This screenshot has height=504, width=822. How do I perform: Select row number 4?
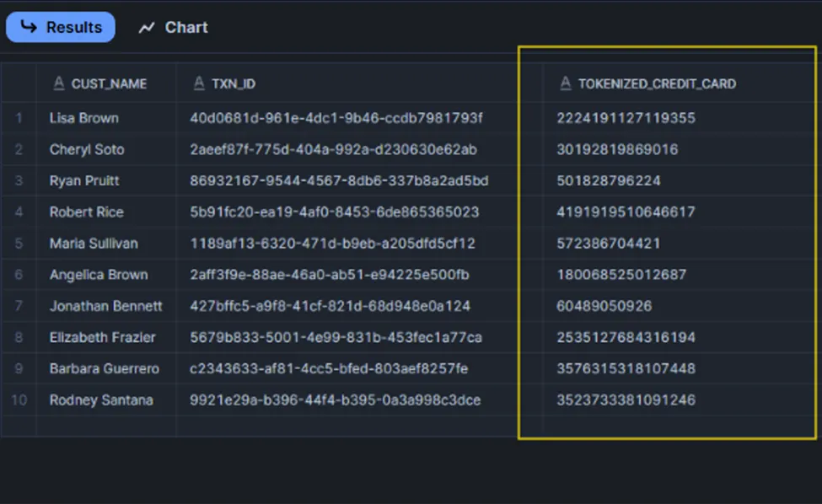click(19, 212)
